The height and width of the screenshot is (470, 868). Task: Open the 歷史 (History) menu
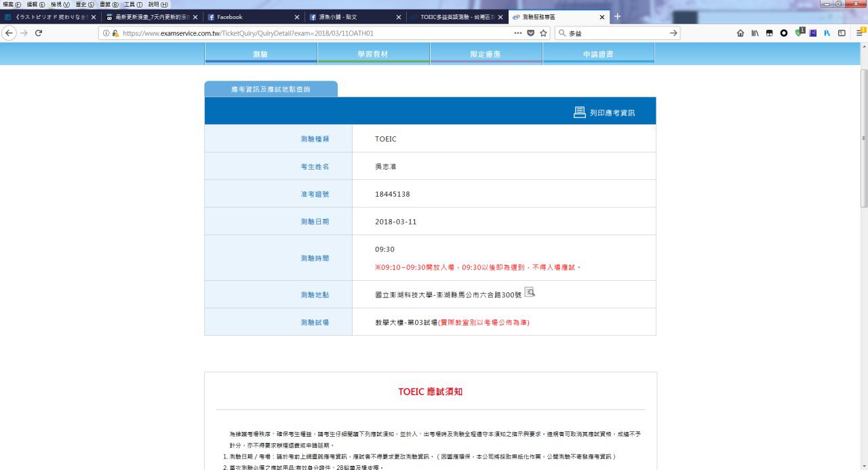point(83,4)
